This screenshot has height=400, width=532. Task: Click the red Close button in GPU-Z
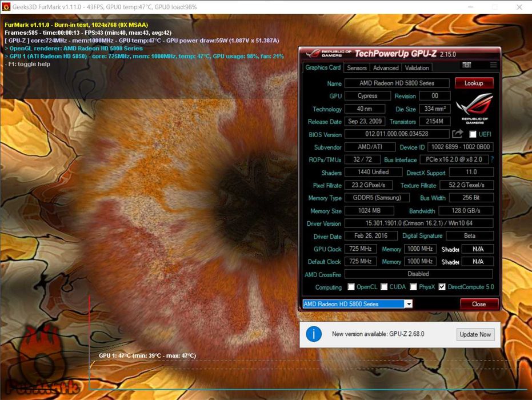(x=479, y=304)
